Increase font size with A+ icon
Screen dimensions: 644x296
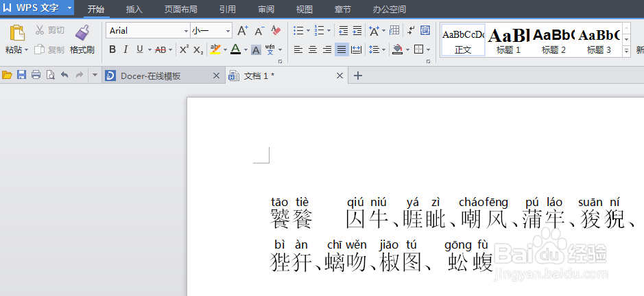coord(243,30)
